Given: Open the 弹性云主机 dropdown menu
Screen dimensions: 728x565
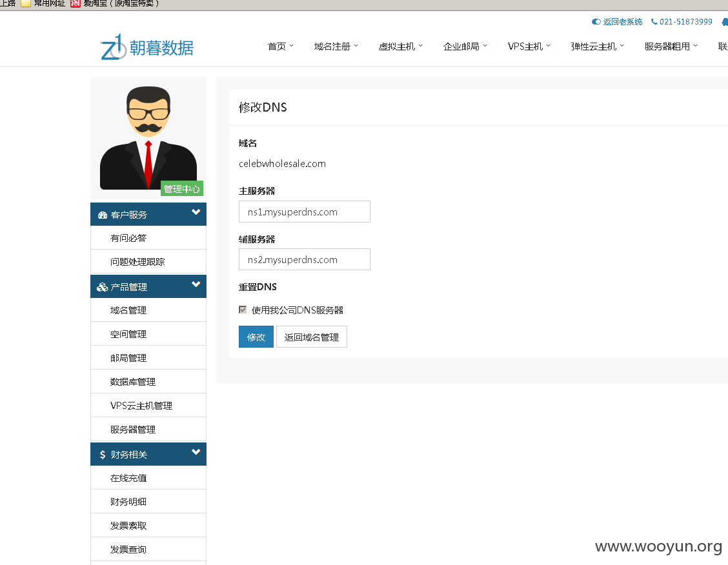Looking at the screenshot, I should click(598, 46).
